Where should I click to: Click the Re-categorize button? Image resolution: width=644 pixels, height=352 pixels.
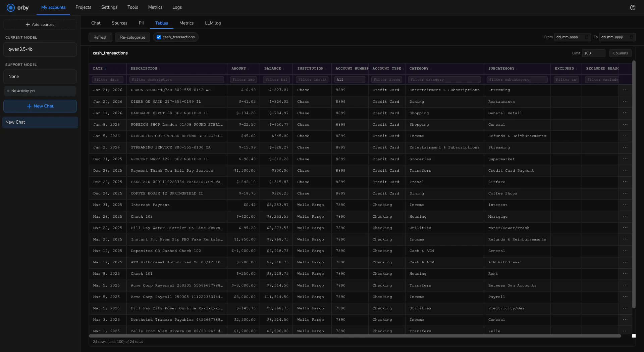(132, 37)
